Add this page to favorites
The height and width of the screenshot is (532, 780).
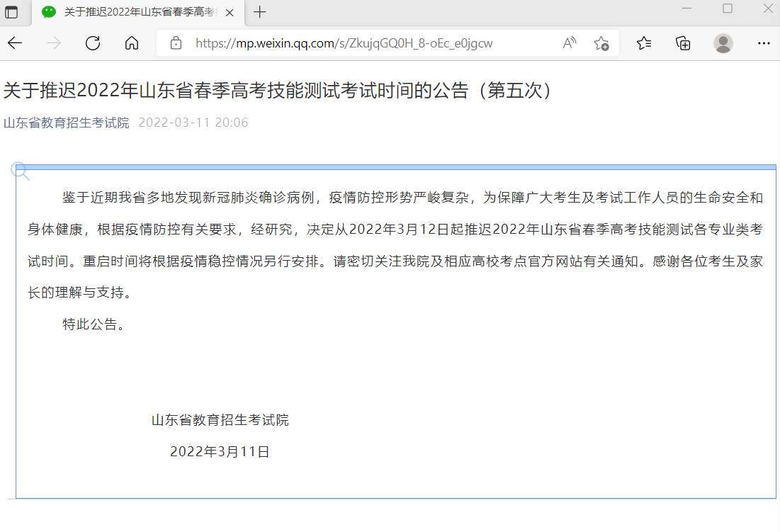[x=601, y=44]
